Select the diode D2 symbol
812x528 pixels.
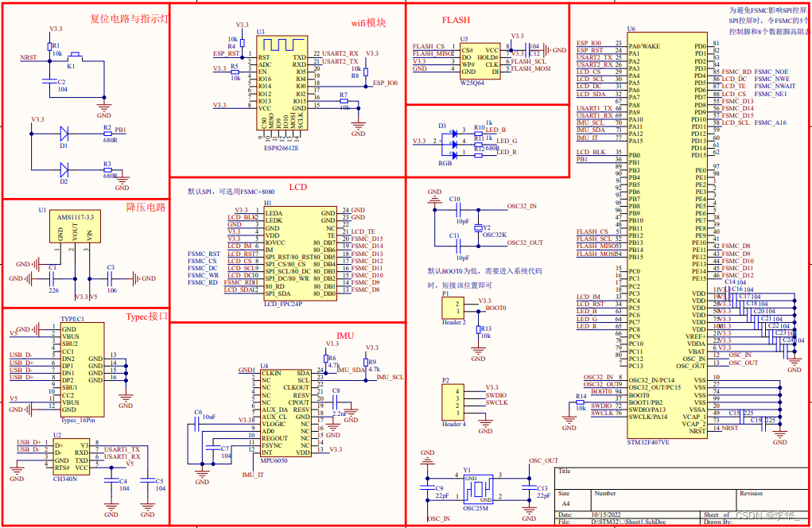64,169
